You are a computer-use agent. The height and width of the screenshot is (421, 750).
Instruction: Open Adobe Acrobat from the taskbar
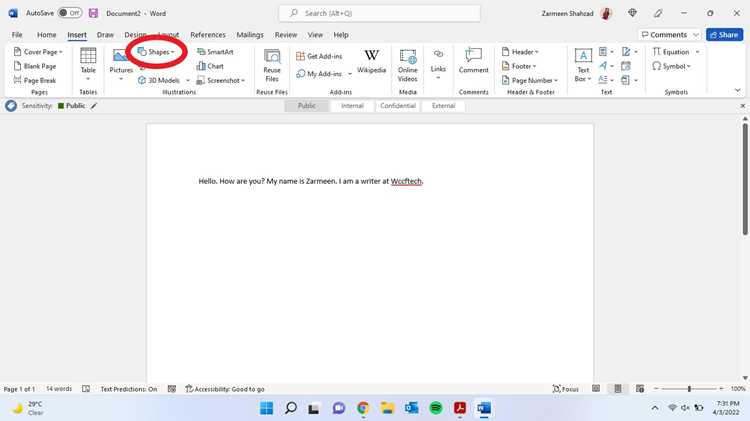pyautogui.click(x=460, y=408)
